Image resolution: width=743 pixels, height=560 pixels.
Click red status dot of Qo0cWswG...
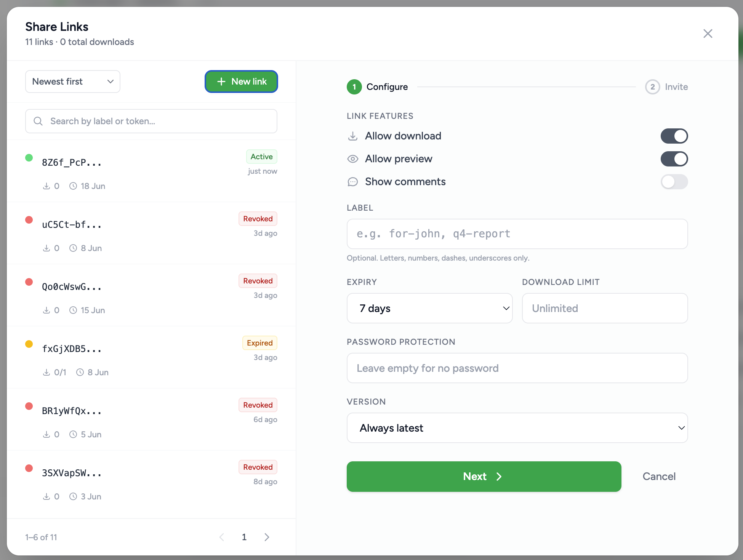tap(29, 282)
